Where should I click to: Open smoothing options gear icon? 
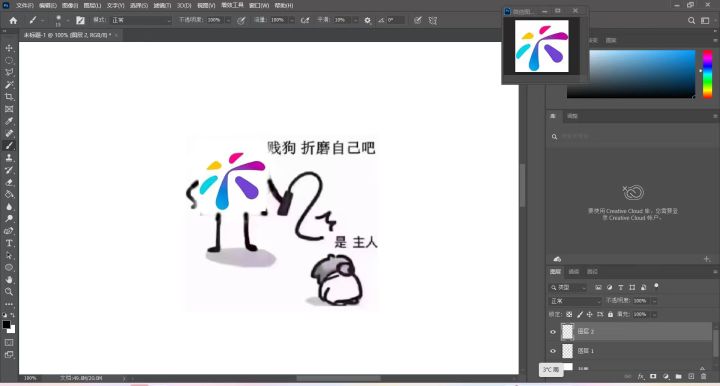point(367,20)
